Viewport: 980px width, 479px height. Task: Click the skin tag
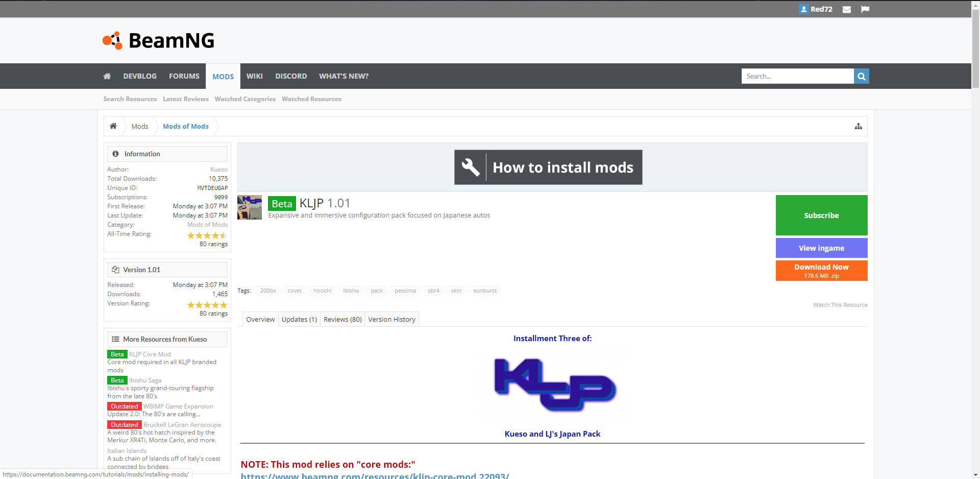456,291
